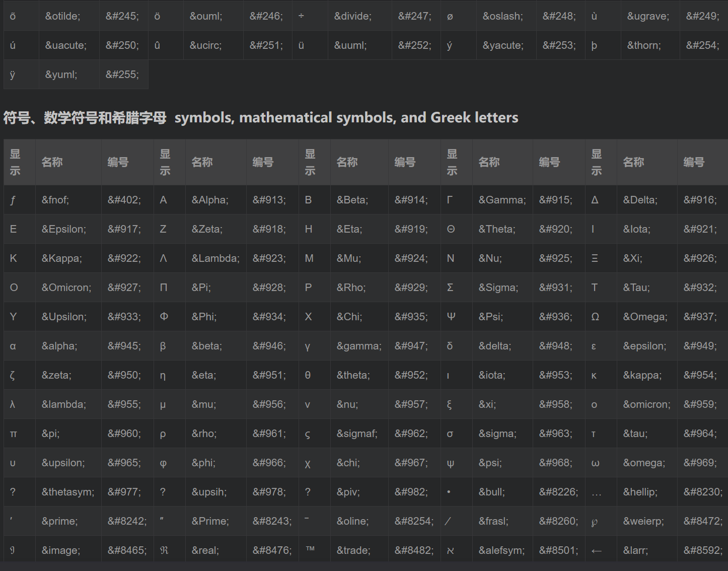This screenshot has width=728, height=571.
Task: Click the &thorn; entity name
Action: [644, 45]
